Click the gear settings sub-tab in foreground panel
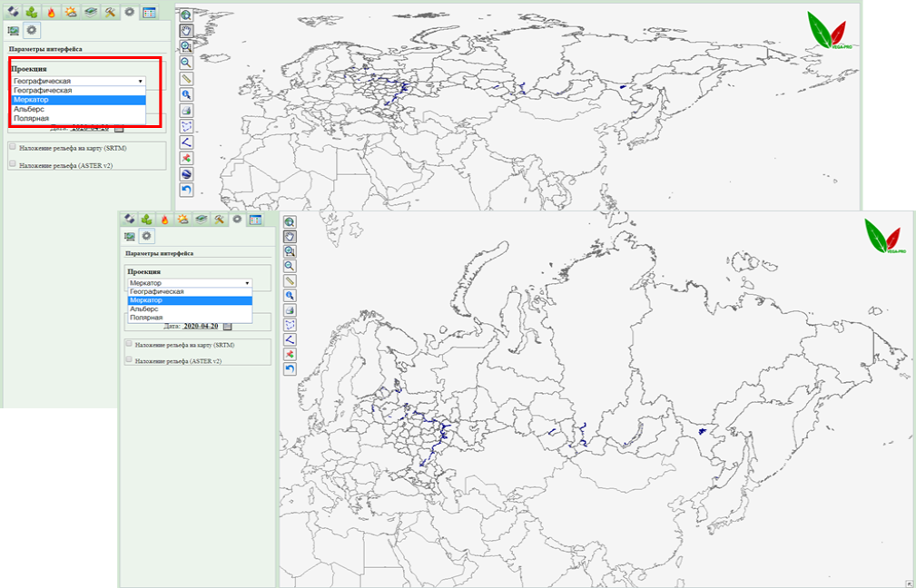The width and height of the screenshot is (916, 588). (x=146, y=236)
